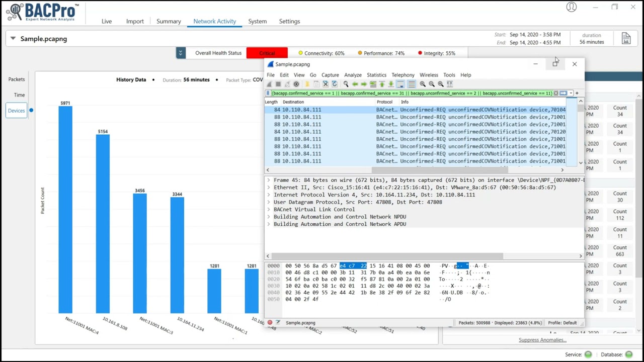Expand Internet Protocol Version 4 row
This screenshot has width=644, height=362.
(268, 195)
